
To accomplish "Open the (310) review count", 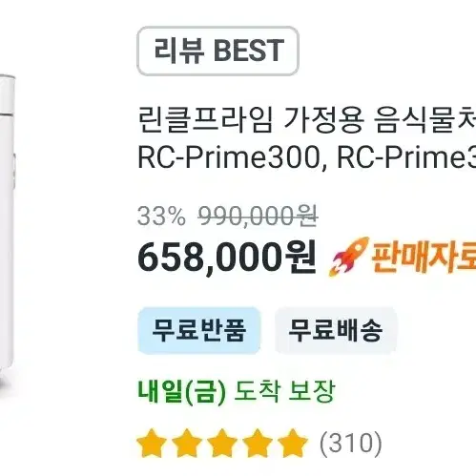I will 351,444.
